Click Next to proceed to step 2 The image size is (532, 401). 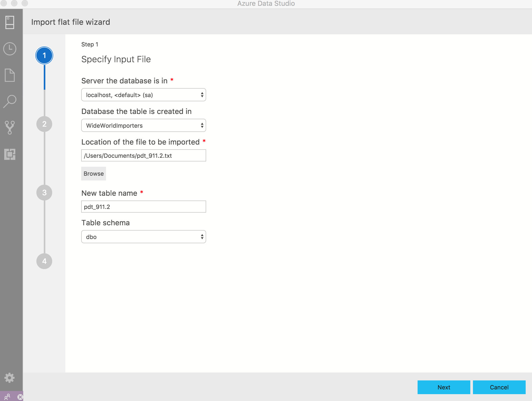point(443,387)
